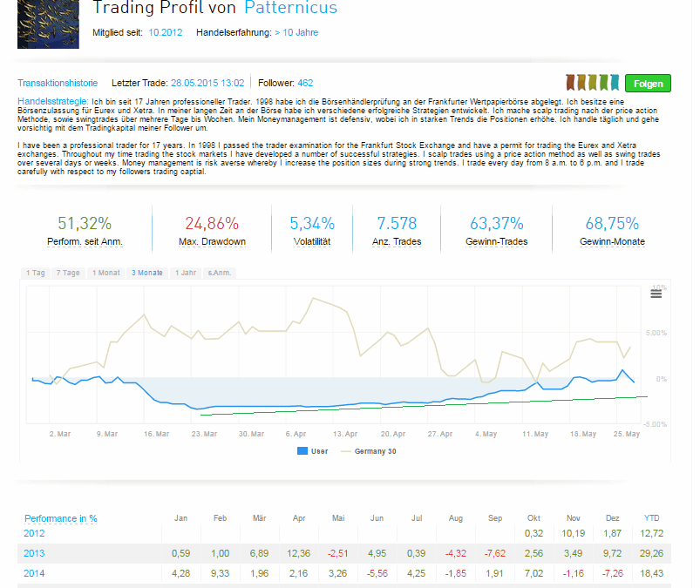Show chart since registration (s.Anm.)

point(219,273)
